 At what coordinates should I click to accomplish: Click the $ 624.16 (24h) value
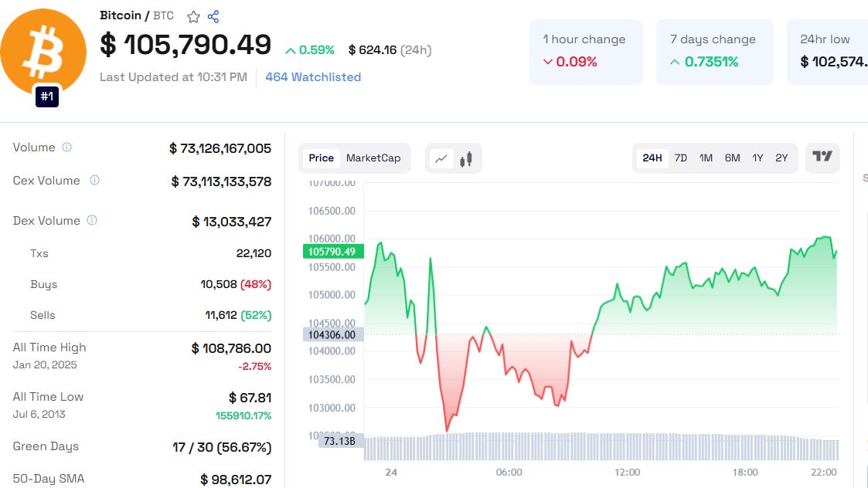(390, 50)
